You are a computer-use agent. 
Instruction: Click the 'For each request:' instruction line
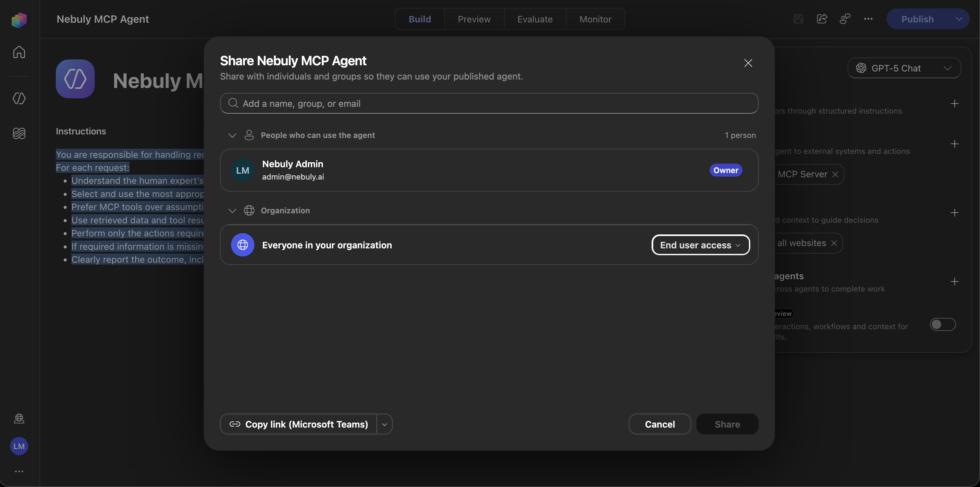coord(92,168)
